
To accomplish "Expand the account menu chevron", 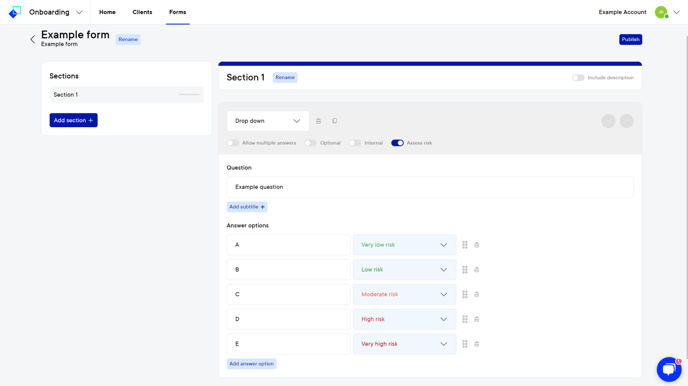I will 677,12.
